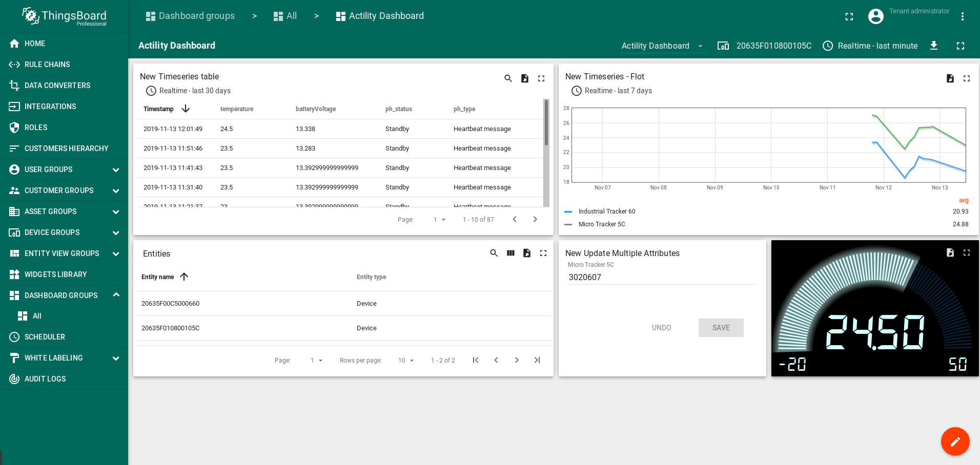Go to previous page in Timeseries table
The width and height of the screenshot is (980, 465).
515,219
